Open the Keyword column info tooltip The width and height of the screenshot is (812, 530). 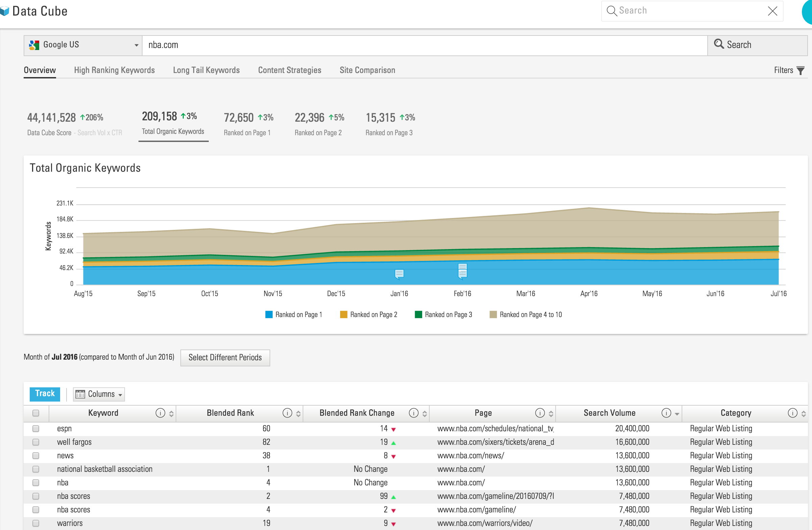click(x=160, y=413)
